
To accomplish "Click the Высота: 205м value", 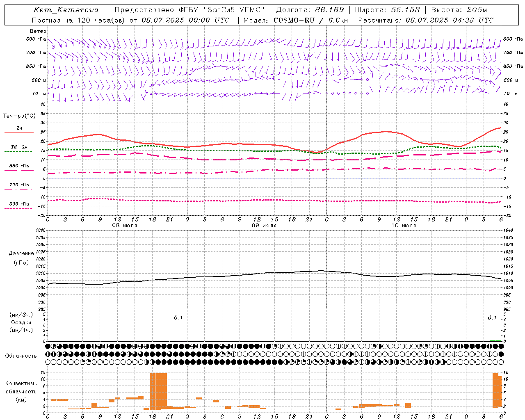I will (x=459, y=10).
